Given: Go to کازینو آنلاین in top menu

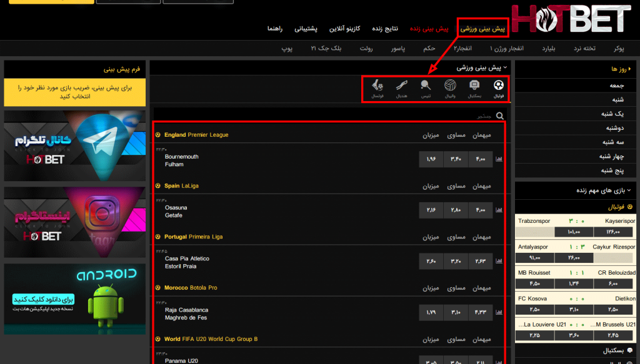Looking at the screenshot, I should click(x=345, y=29).
